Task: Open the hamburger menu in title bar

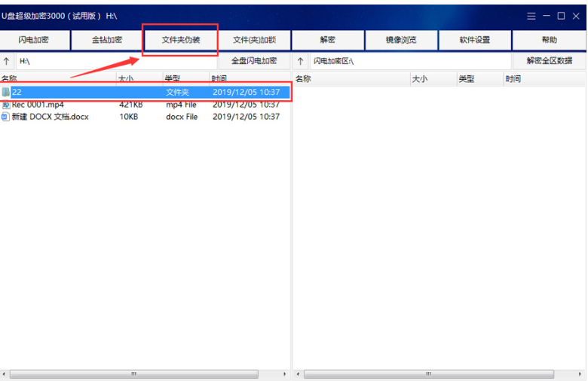Action: click(531, 16)
